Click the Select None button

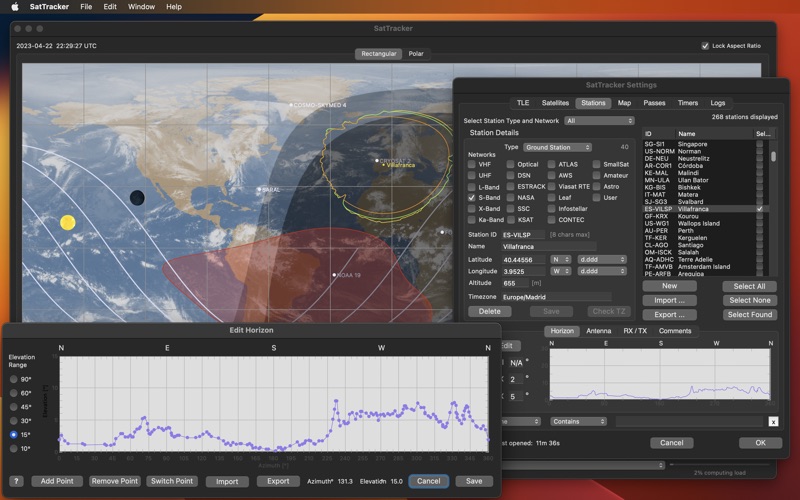(x=749, y=301)
